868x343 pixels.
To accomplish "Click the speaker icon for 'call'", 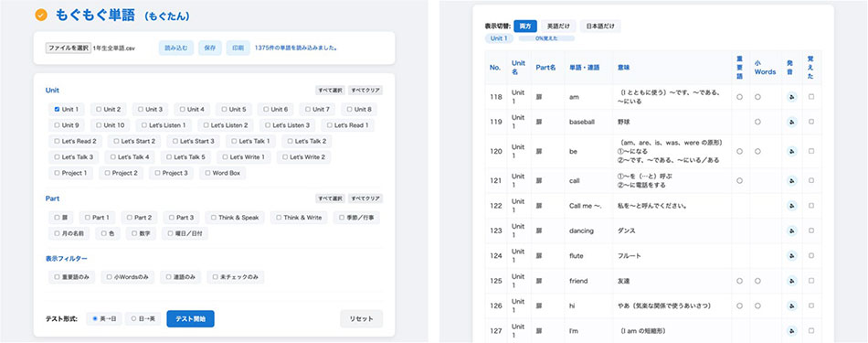I will point(791,180).
